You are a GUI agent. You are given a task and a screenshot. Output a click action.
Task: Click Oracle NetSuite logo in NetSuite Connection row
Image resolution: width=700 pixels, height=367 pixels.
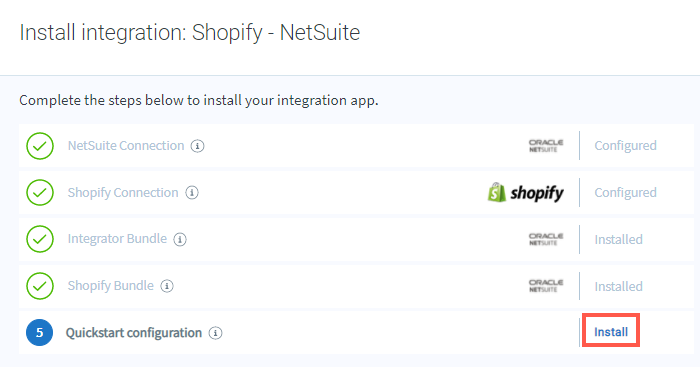pos(546,146)
